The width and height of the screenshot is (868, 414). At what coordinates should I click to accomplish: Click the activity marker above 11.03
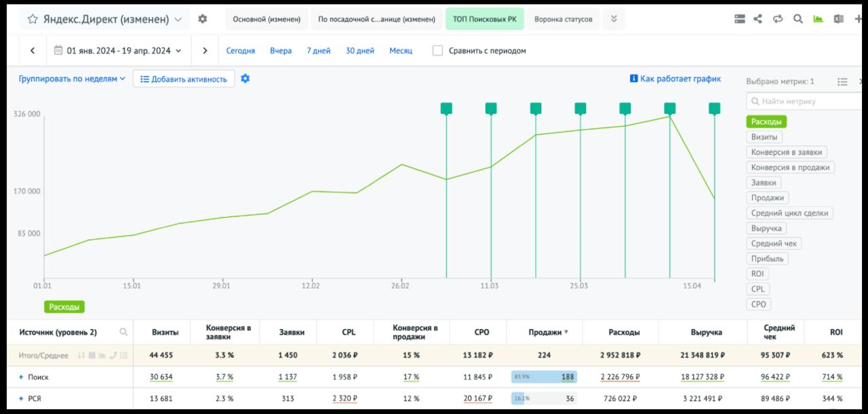[x=491, y=109]
